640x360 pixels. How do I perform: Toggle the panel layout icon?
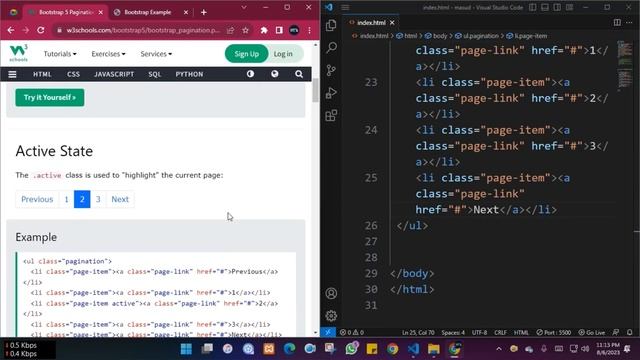point(545,7)
